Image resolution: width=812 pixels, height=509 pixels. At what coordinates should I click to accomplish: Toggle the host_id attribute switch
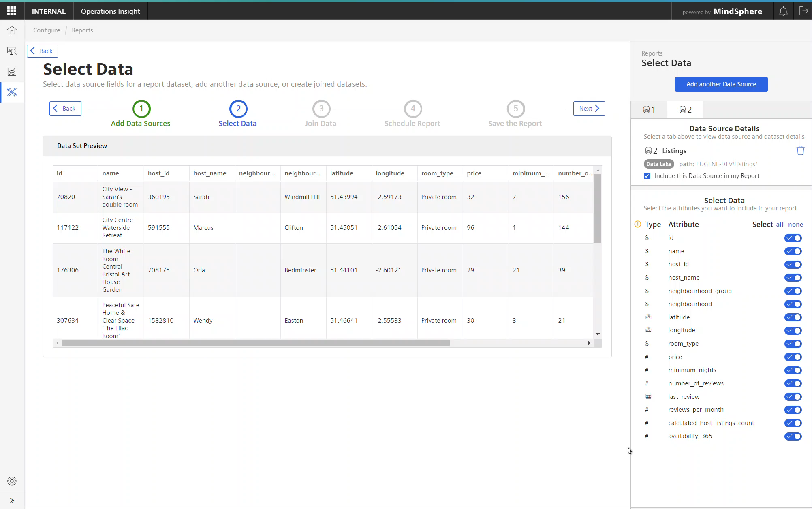[x=793, y=265]
